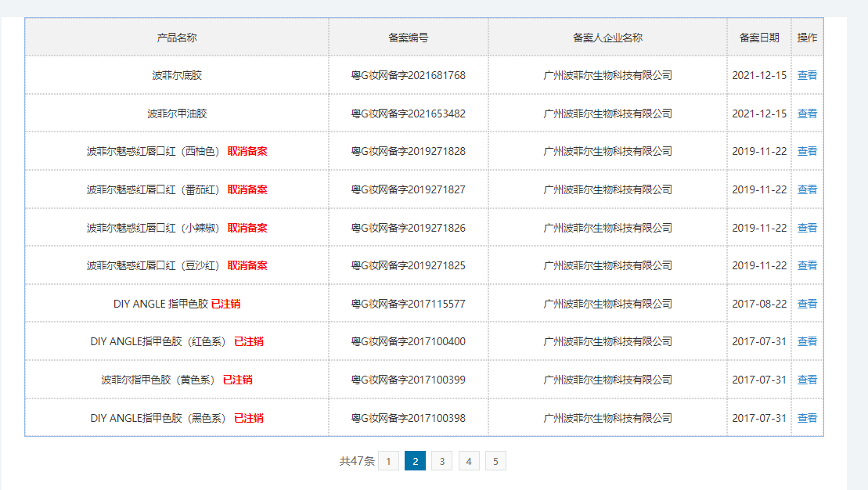Go to page 3
Screen dimensions: 868x490
pyautogui.click(x=441, y=461)
